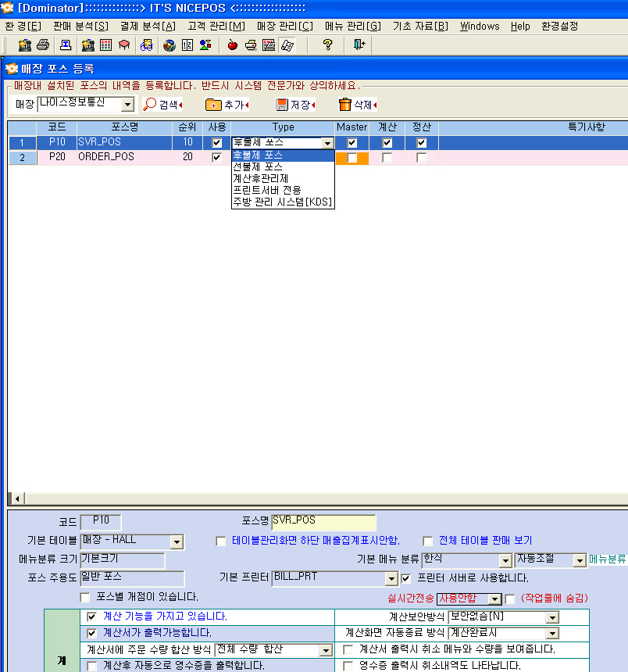628x672 pixels.
Task: Click the blue POS terminal toolbar icon
Action: click(66, 45)
